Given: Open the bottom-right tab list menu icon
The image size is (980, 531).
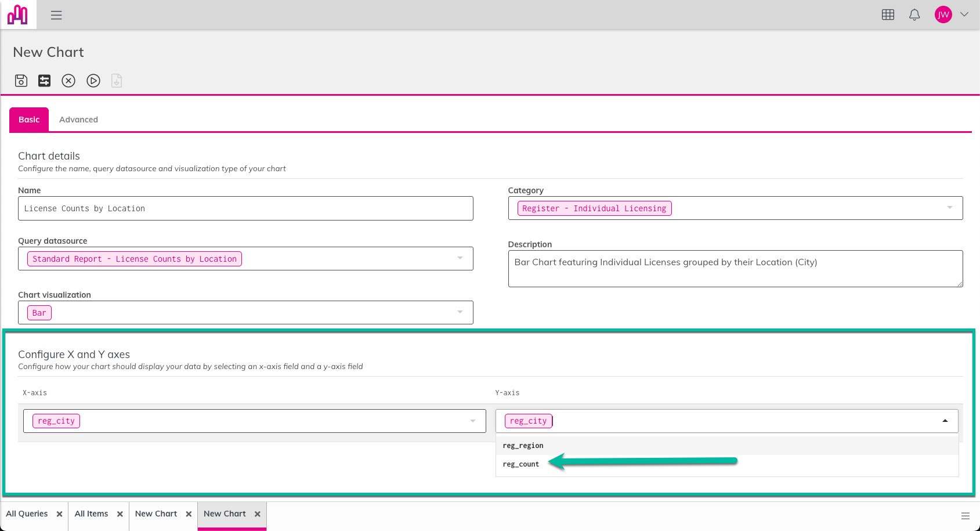Looking at the screenshot, I should coord(965,516).
